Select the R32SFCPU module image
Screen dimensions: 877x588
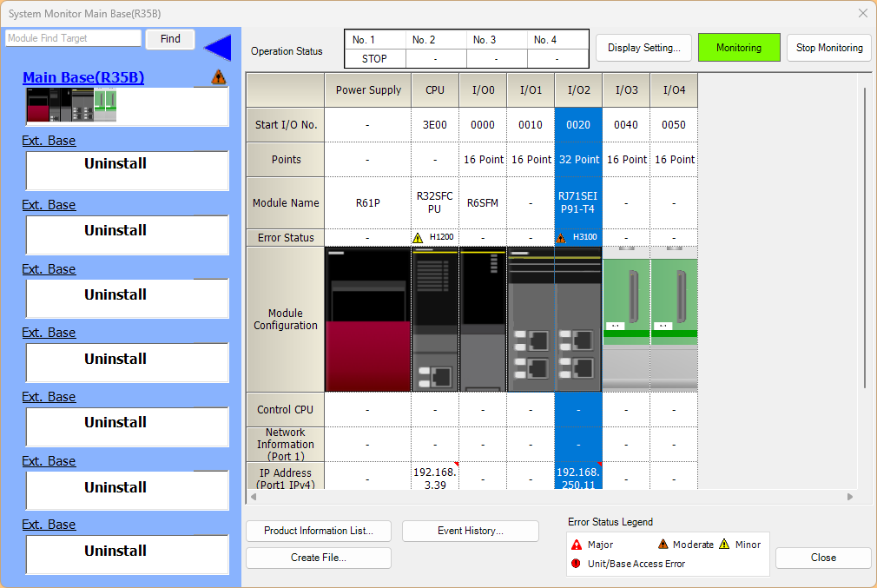click(435, 320)
